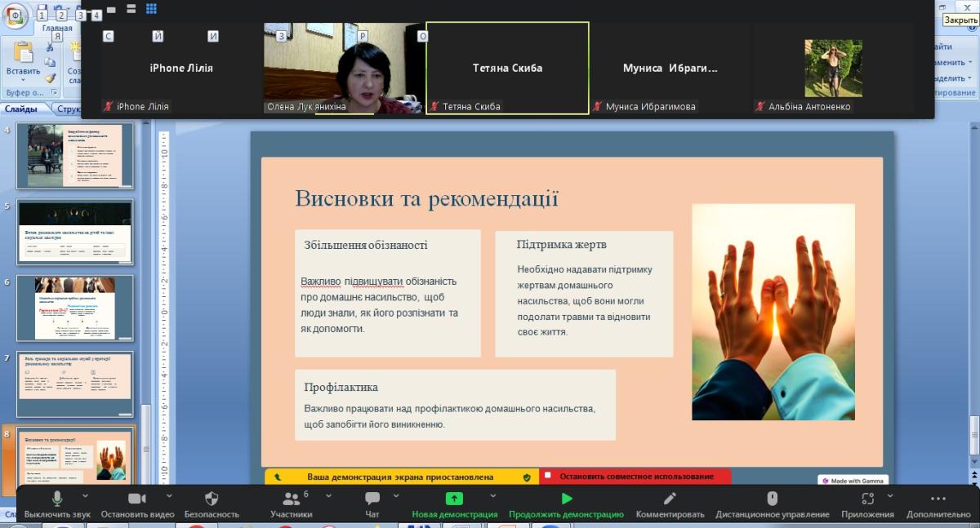Open the Безопасность shield menu
Screen dimensions: 980x528
pyautogui.click(x=212, y=505)
